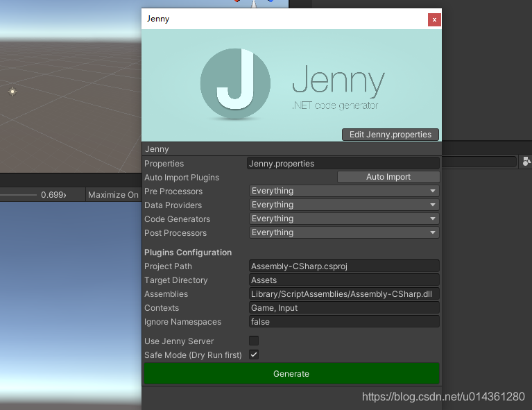Uncheck Safe Mode (Dry Run first)
Screen dimensions: 532x410
[x=254, y=355]
